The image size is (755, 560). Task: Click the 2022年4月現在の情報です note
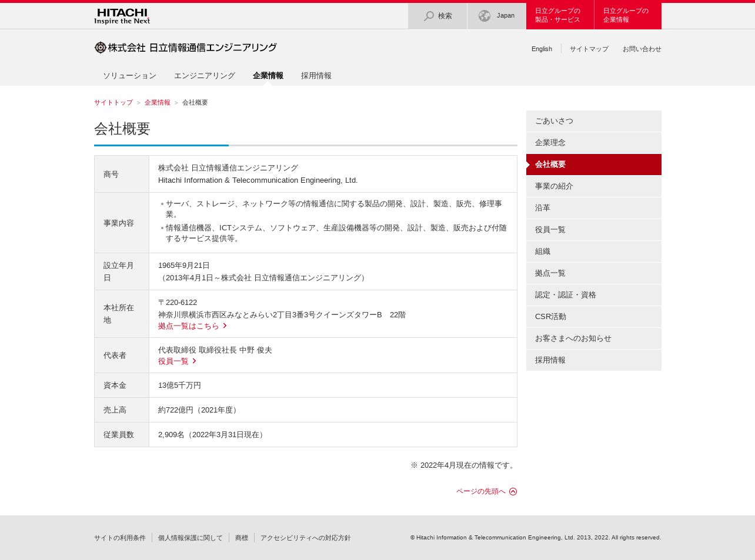coord(463,465)
